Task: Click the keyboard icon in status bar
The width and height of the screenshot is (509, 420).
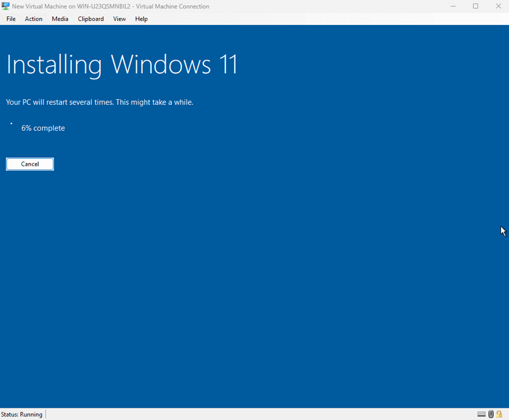Action: tap(481, 414)
